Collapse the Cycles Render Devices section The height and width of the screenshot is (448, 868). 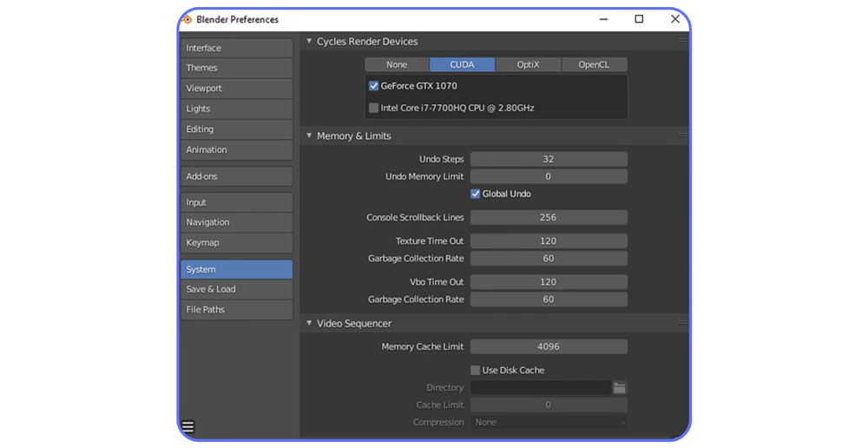pos(310,41)
